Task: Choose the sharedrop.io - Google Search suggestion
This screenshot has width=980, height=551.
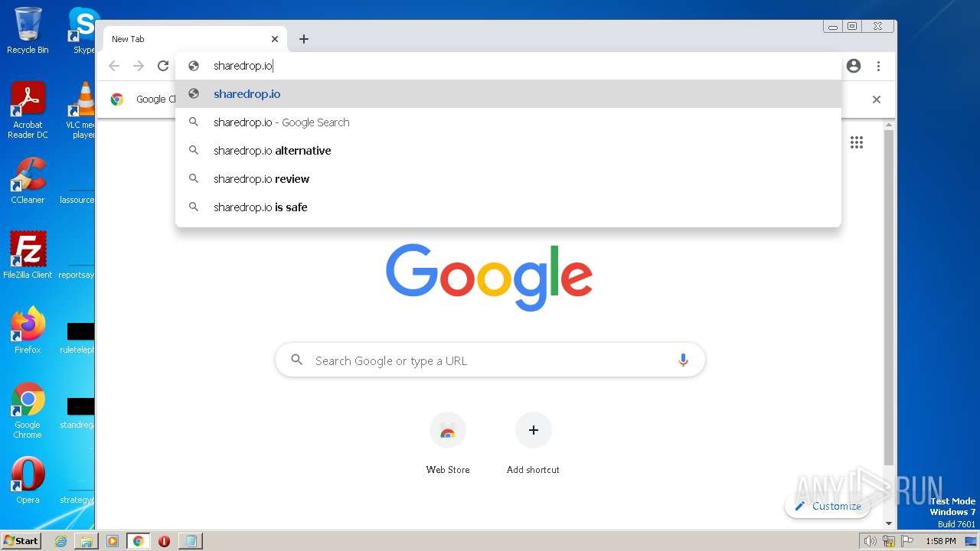Action: pyautogui.click(x=508, y=122)
